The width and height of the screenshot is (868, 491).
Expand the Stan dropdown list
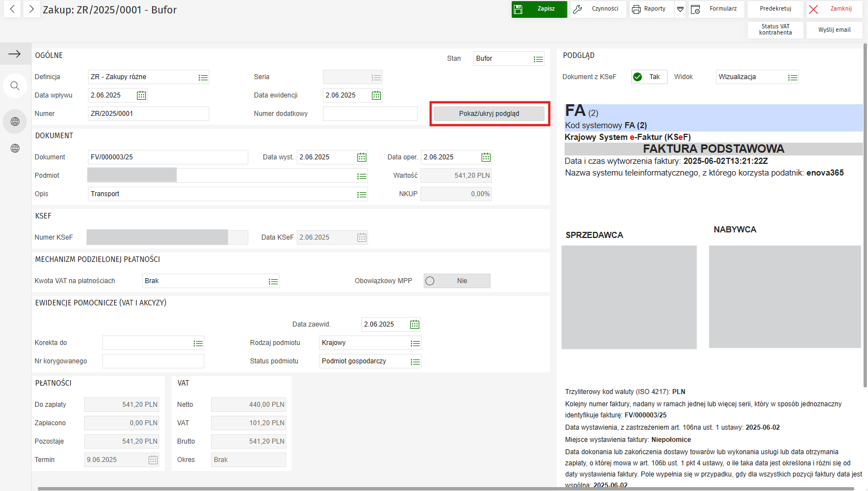point(538,59)
